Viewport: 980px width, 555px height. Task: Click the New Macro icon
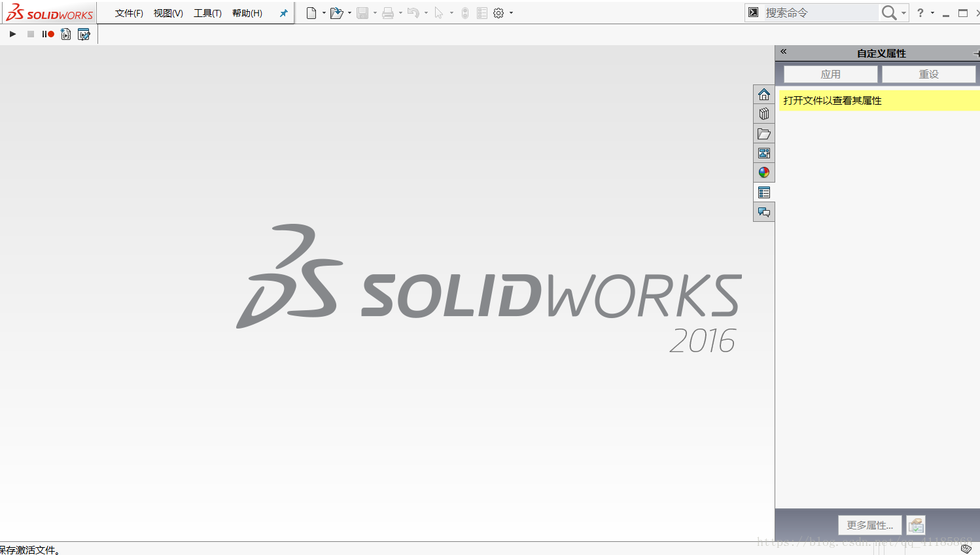[66, 34]
